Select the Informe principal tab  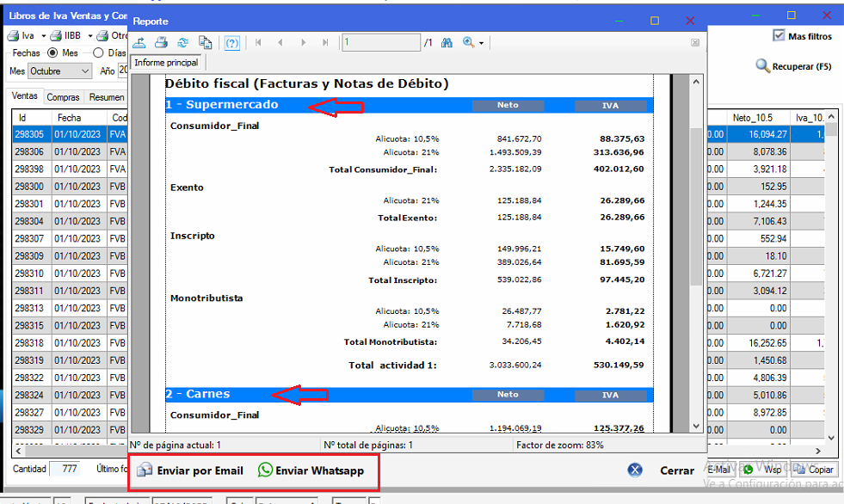tap(167, 63)
